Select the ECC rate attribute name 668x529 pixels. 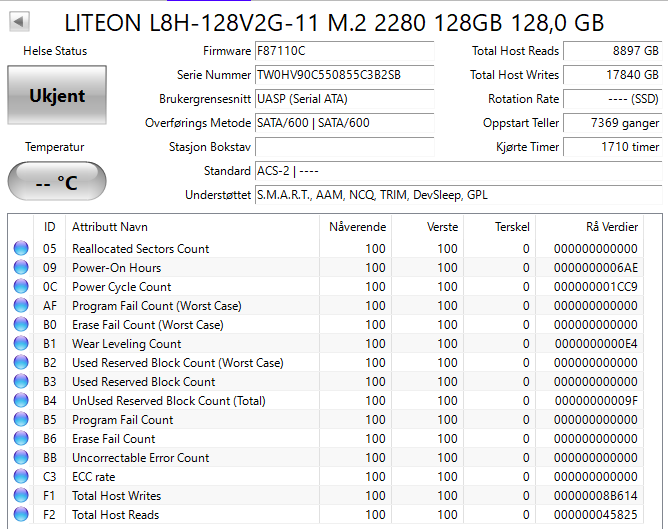tap(94, 477)
